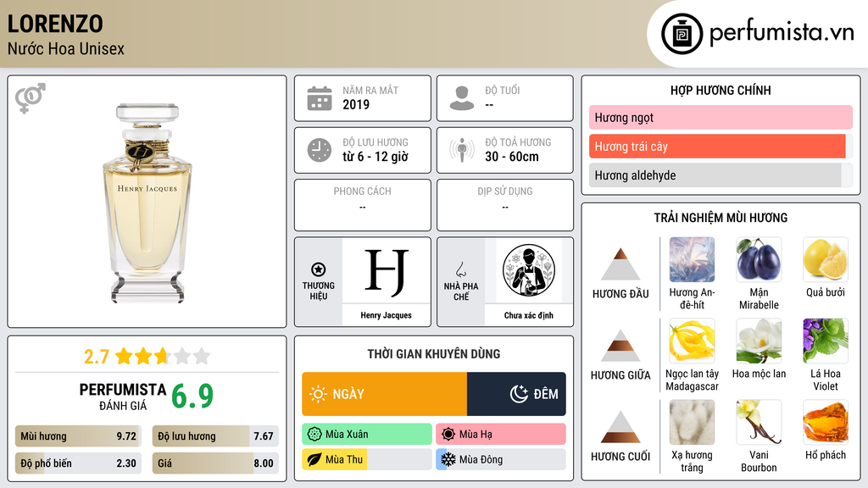Click the Hương cuối pyramid icon

pos(620,427)
